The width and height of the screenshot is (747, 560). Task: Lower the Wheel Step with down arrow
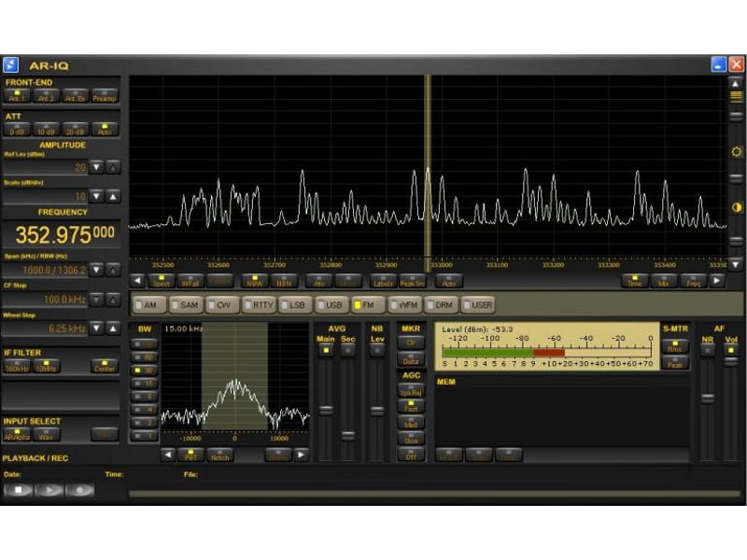pos(96,329)
